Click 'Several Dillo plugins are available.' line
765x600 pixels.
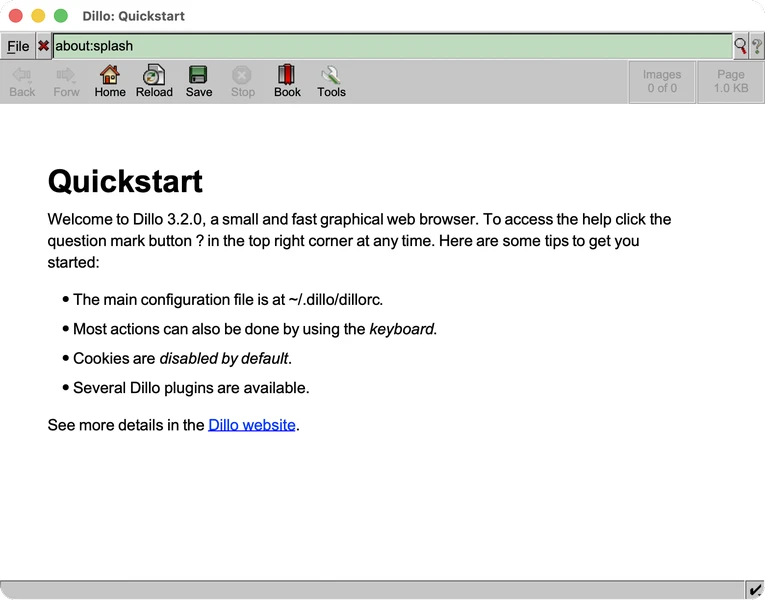[191, 388]
